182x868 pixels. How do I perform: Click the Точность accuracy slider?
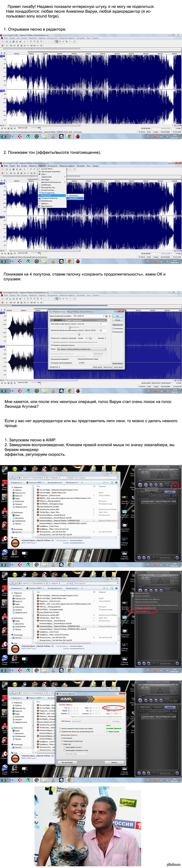91,338
